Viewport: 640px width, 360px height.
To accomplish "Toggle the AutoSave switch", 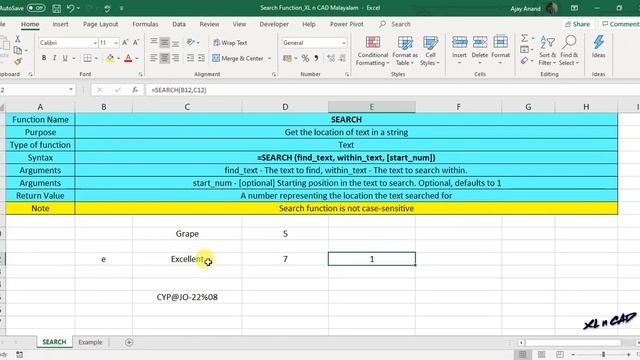I will [x=36, y=8].
